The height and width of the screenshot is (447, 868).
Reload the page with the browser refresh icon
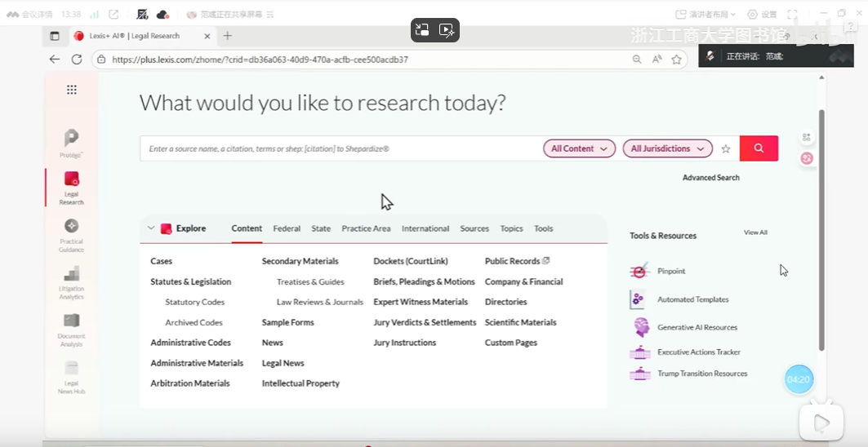tap(77, 60)
